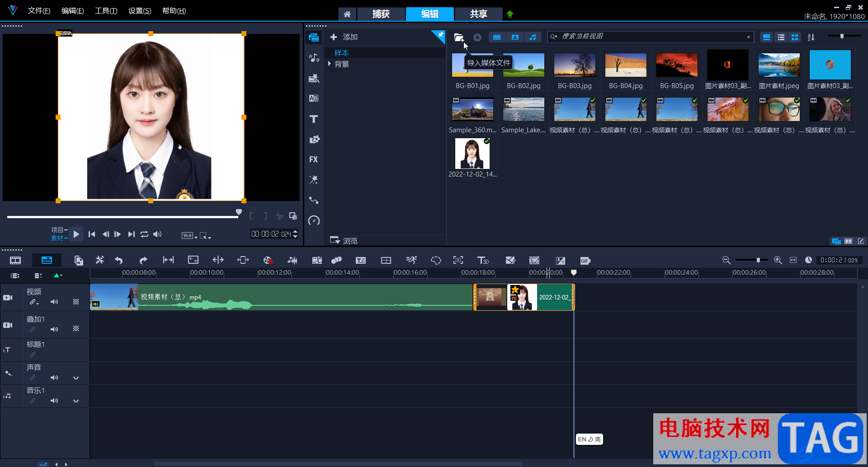Screen dimensions: 868x467
Task: Click the preview scrubber handle
Action: click(239, 212)
